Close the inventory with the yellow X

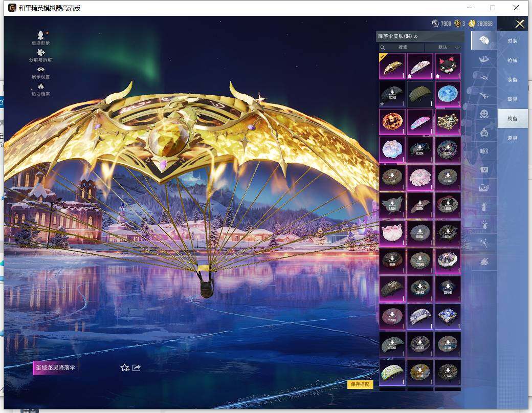click(519, 24)
